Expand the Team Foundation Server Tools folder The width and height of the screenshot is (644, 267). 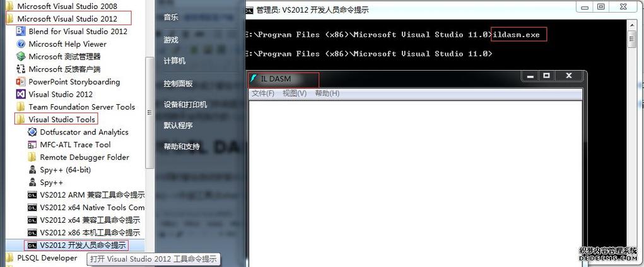76,107
